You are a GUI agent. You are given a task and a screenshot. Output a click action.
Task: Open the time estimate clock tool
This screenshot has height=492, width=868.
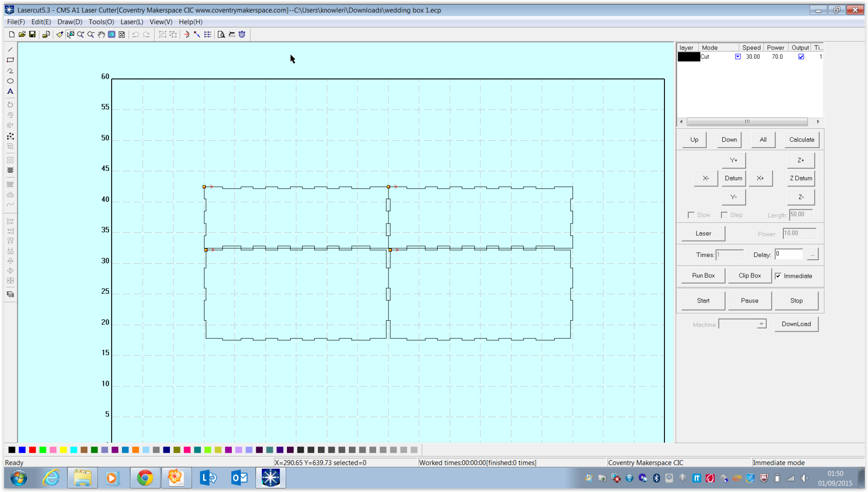tap(242, 34)
